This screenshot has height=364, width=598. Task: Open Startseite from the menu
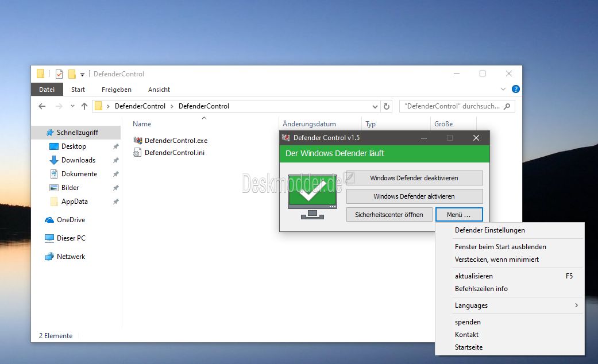pos(469,347)
